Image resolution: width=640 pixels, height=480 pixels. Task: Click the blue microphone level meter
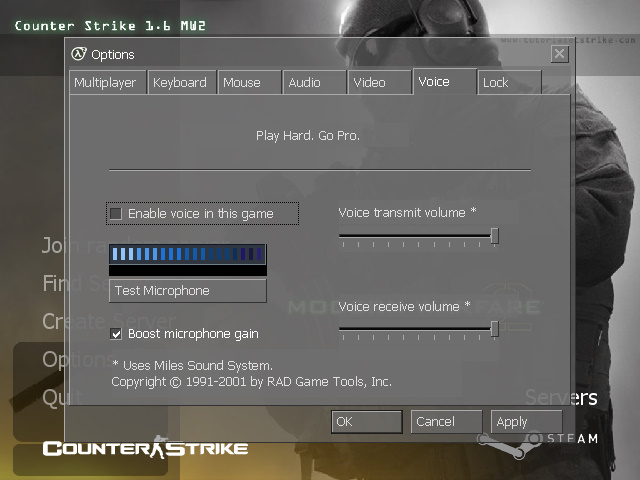[188, 254]
